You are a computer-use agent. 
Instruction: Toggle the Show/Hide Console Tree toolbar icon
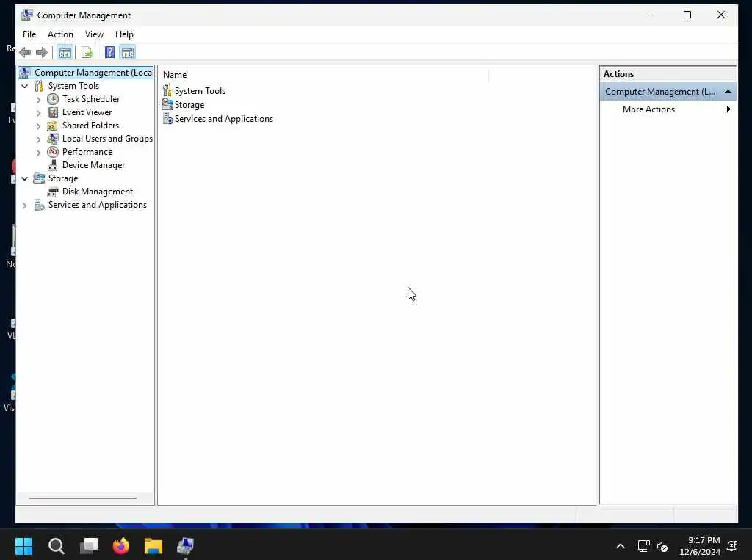click(x=65, y=52)
